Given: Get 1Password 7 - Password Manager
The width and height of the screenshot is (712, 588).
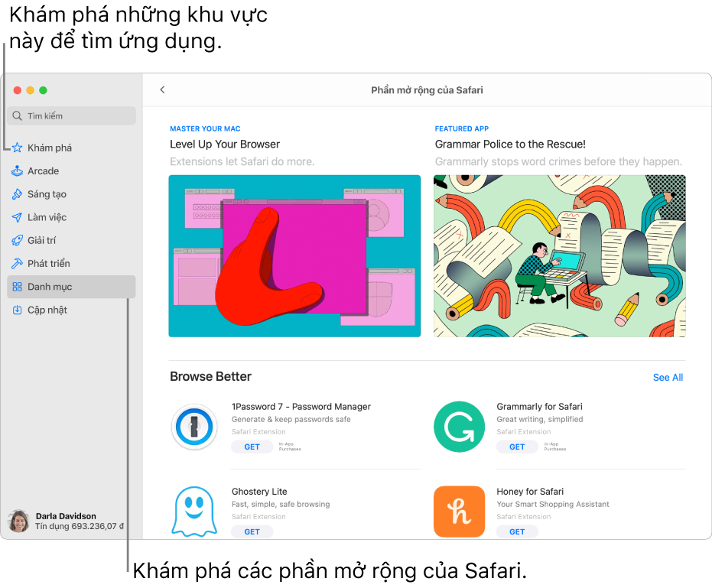Looking at the screenshot, I should [x=252, y=447].
